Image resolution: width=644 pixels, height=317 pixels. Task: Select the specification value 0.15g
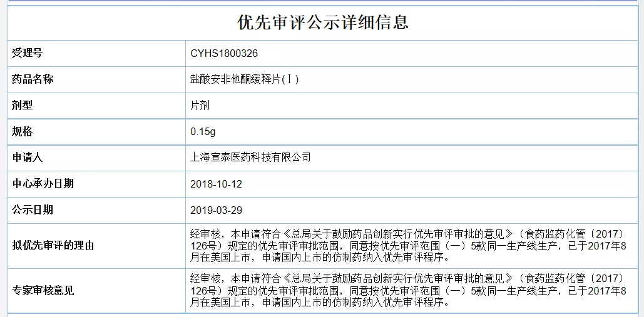[x=203, y=132]
